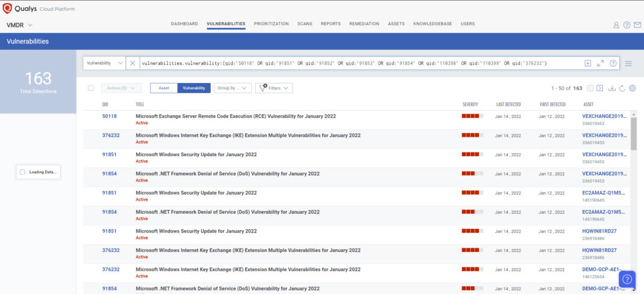Screen dimensions: 644x294
Task: Open the Users tab
Action: [468, 24]
